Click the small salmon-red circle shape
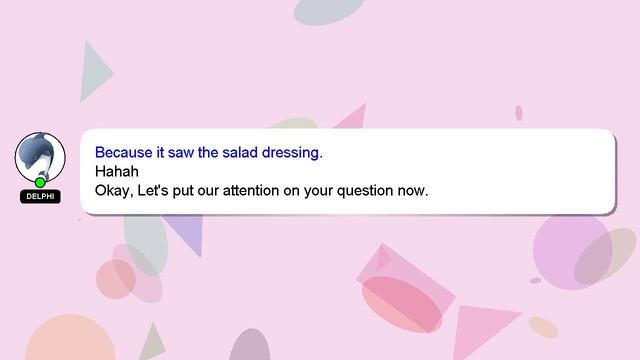 pyautogui.click(x=116, y=280)
